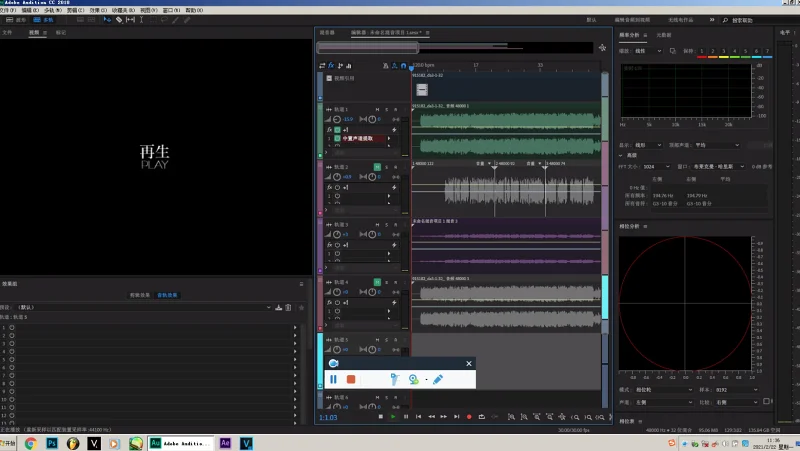Pause the screen recorder overlay
The height and width of the screenshot is (451, 800).
pyautogui.click(x=333, y=379)
